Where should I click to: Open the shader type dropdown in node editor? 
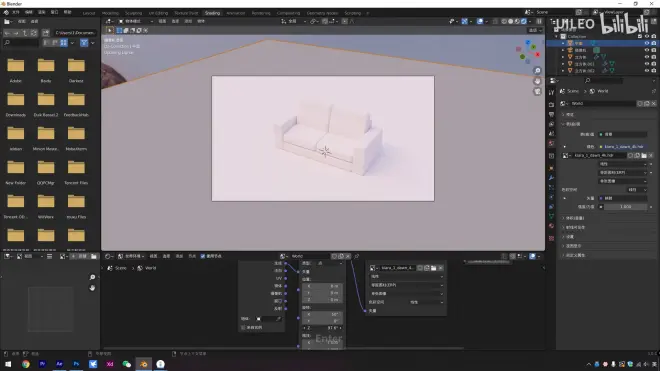pyautogui.click(x=130, y=256)
